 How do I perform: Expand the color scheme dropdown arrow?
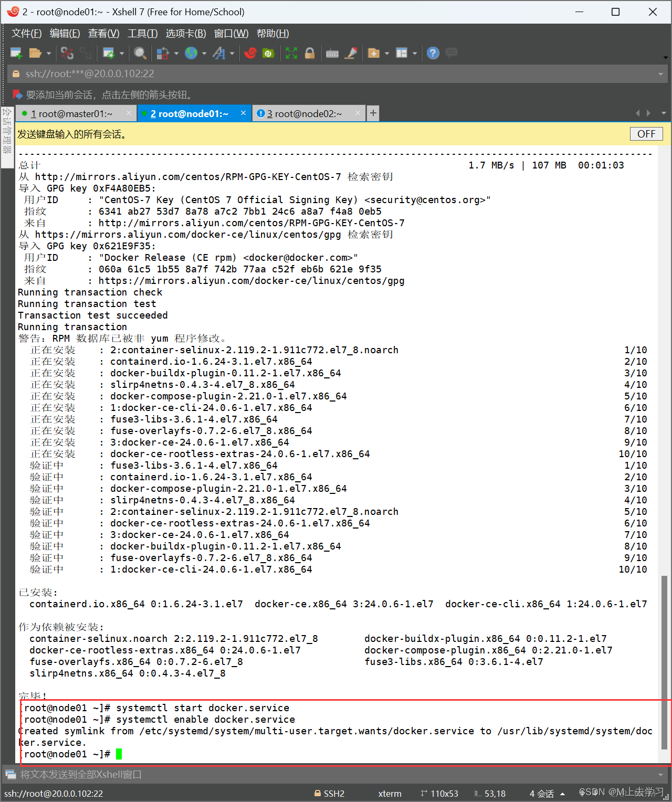176,54
